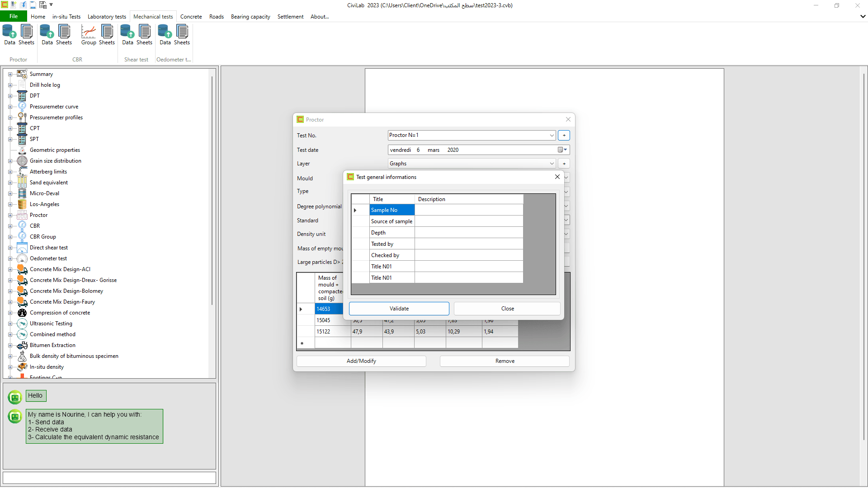This screenshot has height=488, width=868.
Task: Click the Compression of concrete icon
Action: click(59, 312)
